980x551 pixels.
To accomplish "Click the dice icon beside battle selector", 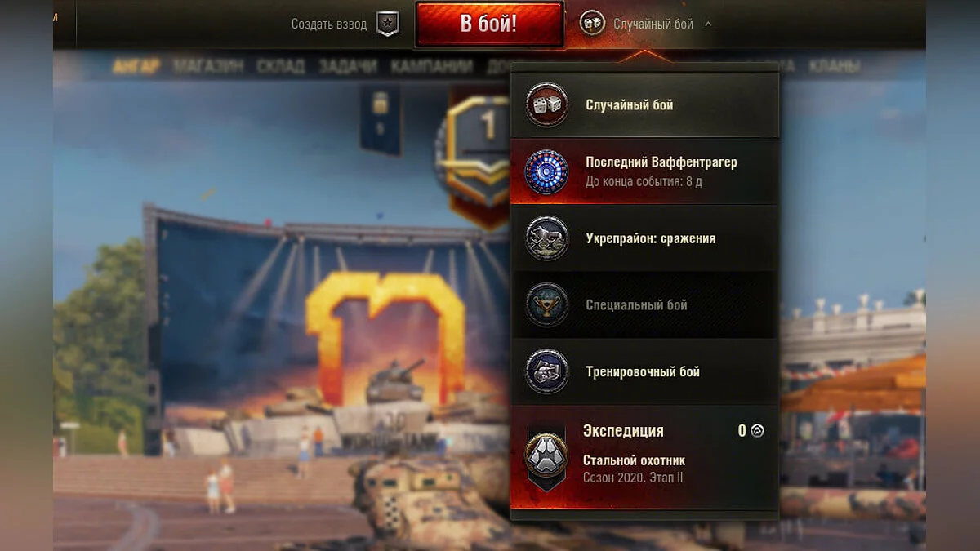I will (x=592, y=24).
